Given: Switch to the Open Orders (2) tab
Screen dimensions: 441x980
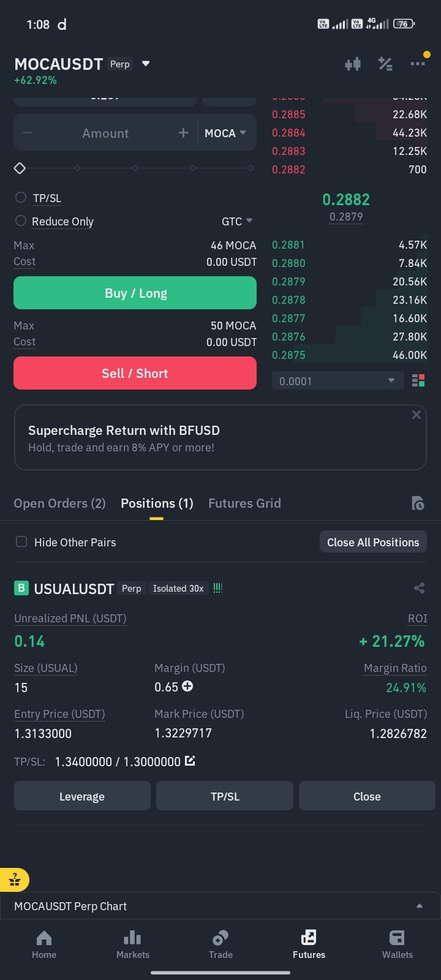Looking at the screenshot, I should [59, 503].
